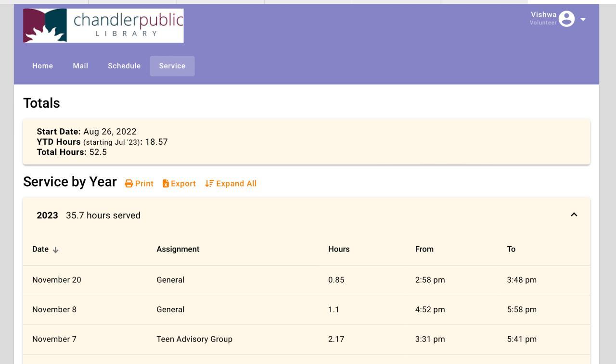Click General assignment in November 8 row
The image size is (616, 364).
tap(170, 310)
